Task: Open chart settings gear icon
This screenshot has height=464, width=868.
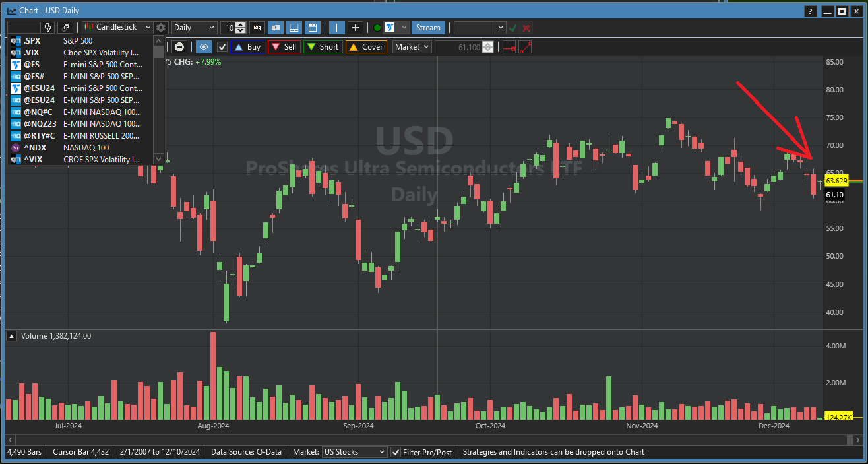Action: pyautogui.click(x=161, y=27)
